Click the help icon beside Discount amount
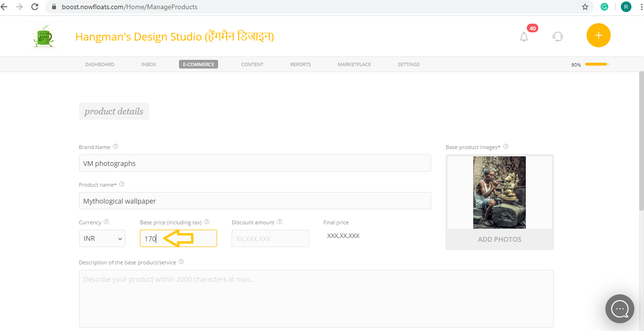 (280, 222)
